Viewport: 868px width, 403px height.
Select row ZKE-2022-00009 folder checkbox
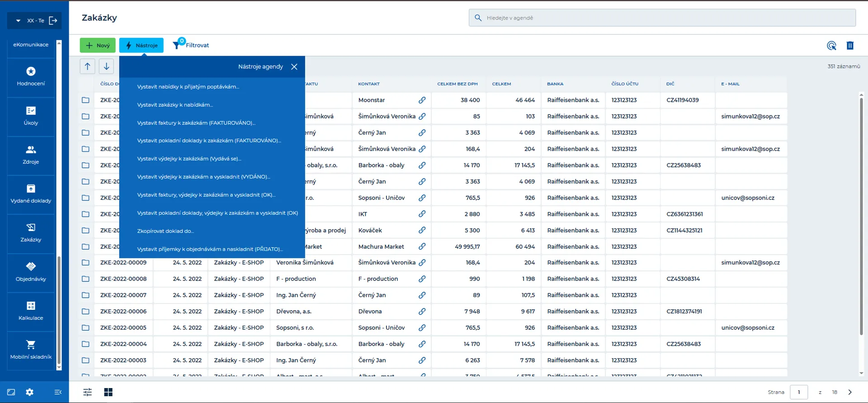pos(85,262)
